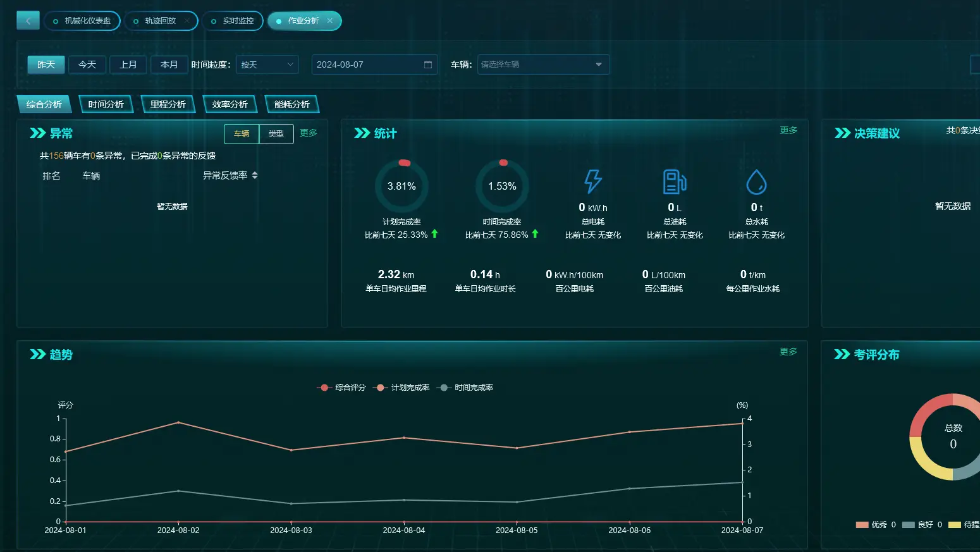The height and width of the screenshot is (552, 980).
Task: Click the 良好 legend color swatch
Action: coord(909,525)
